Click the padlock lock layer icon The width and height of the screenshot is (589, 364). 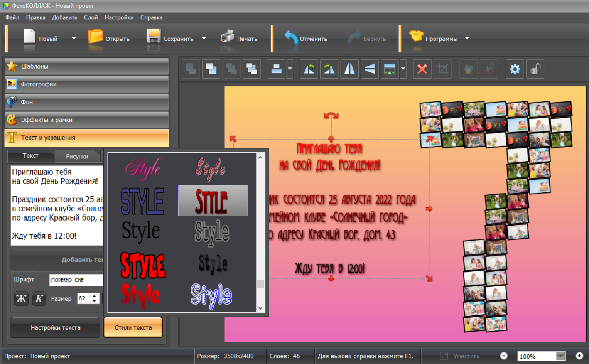[x=535, y=69]
